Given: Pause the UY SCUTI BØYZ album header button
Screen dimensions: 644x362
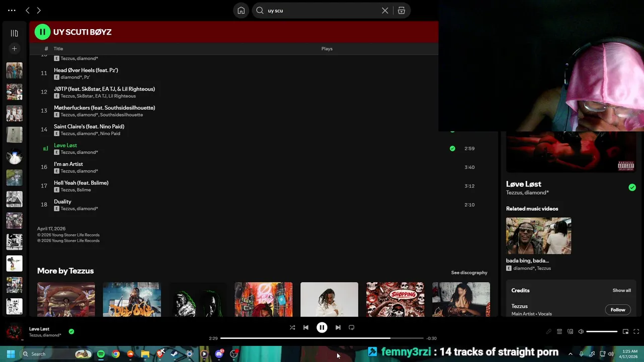Looking at the screenshot, I should click(42, 32).
